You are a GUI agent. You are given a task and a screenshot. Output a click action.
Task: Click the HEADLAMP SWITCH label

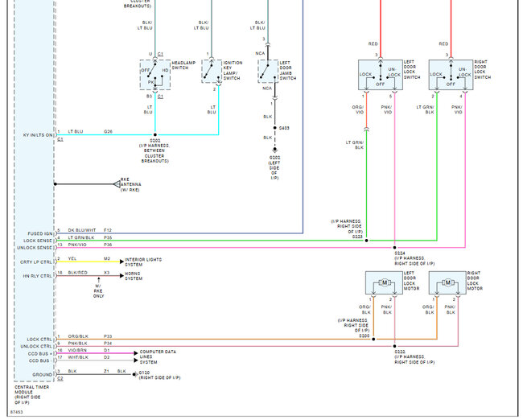[183, 65]
